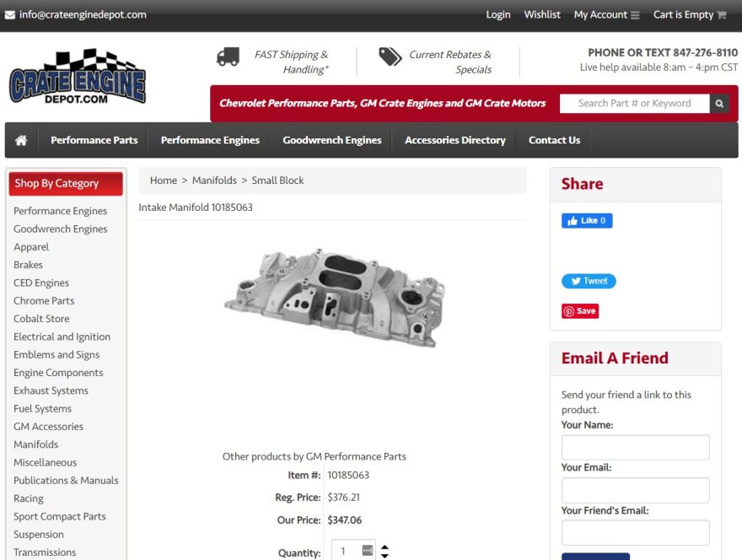Click the search magnifying glass icon
Screen dimensions: 742x560
(719, 103)
